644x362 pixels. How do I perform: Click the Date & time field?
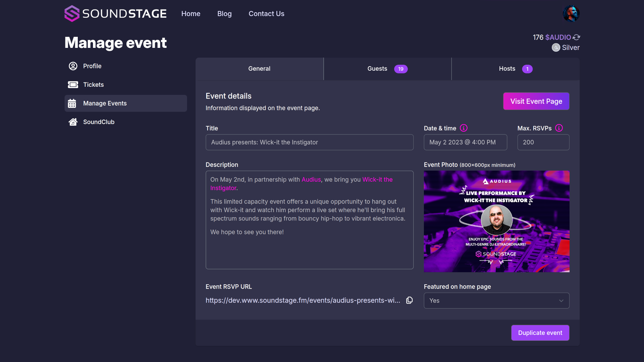pyautogui.click(x=465, y=142)
